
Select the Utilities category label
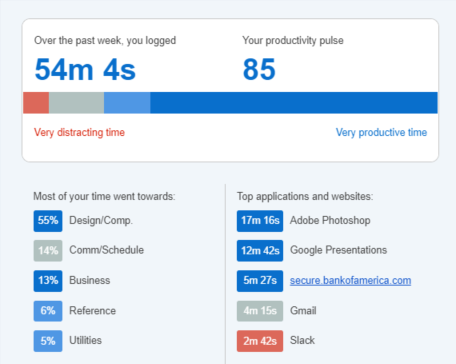coord(85,340)
